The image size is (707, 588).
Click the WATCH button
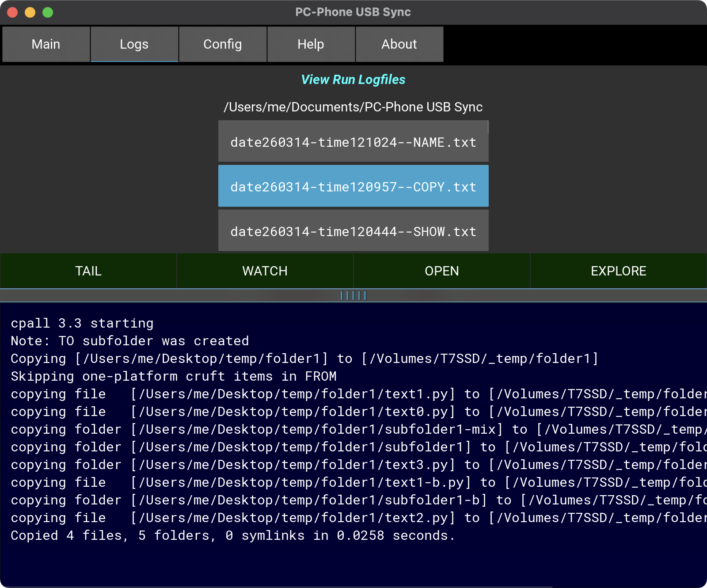pos(265,271)
